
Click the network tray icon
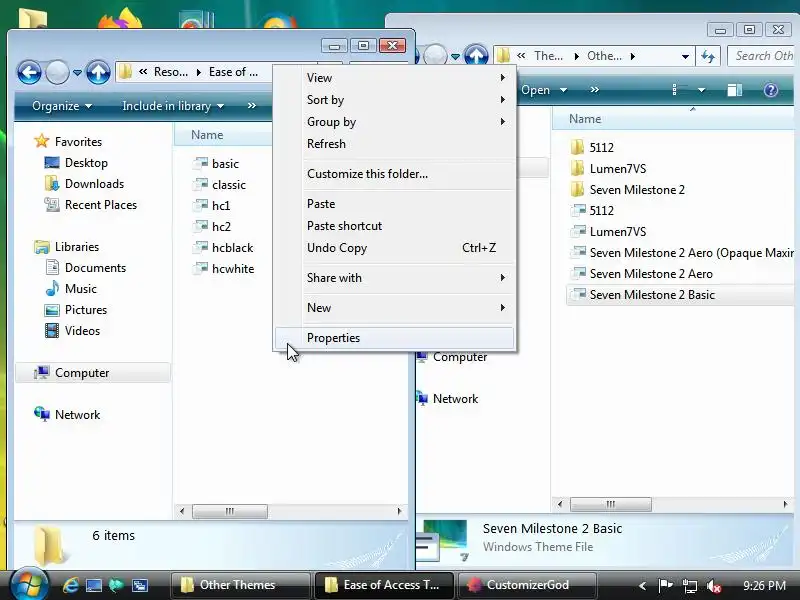pyautogui.click(x=690, y=586)
